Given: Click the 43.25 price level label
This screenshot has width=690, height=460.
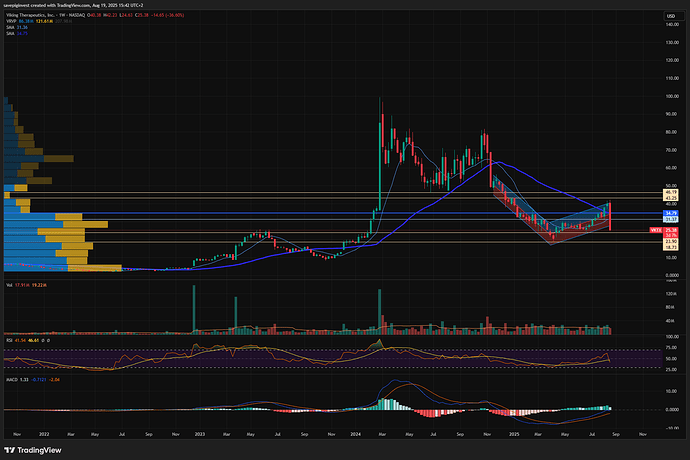Looking at the screenshot, I should click(x=671, y=198).
